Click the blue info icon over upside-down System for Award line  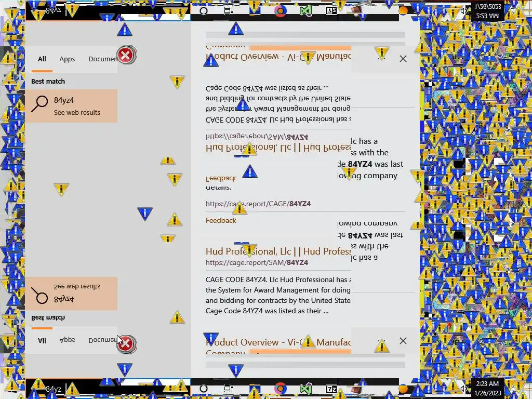242,104
